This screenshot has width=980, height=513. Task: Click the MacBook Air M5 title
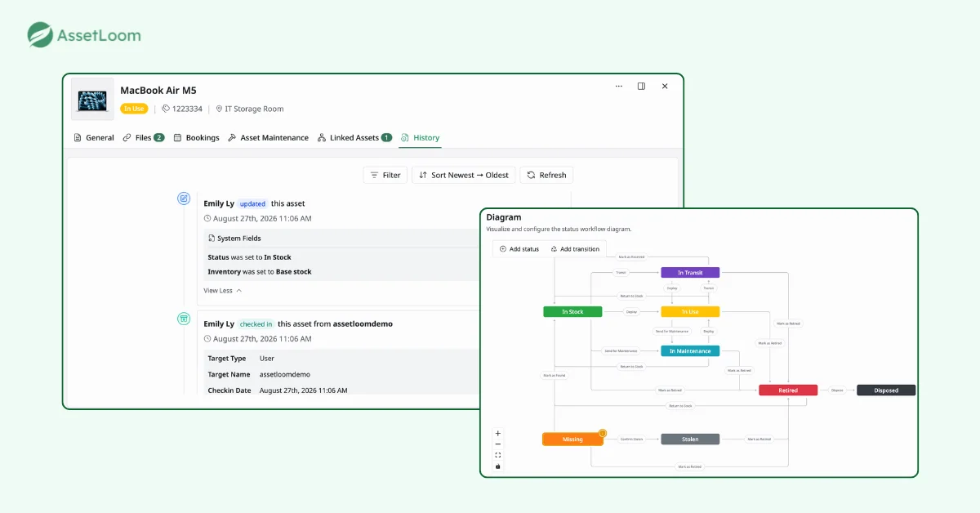[158, 91]
